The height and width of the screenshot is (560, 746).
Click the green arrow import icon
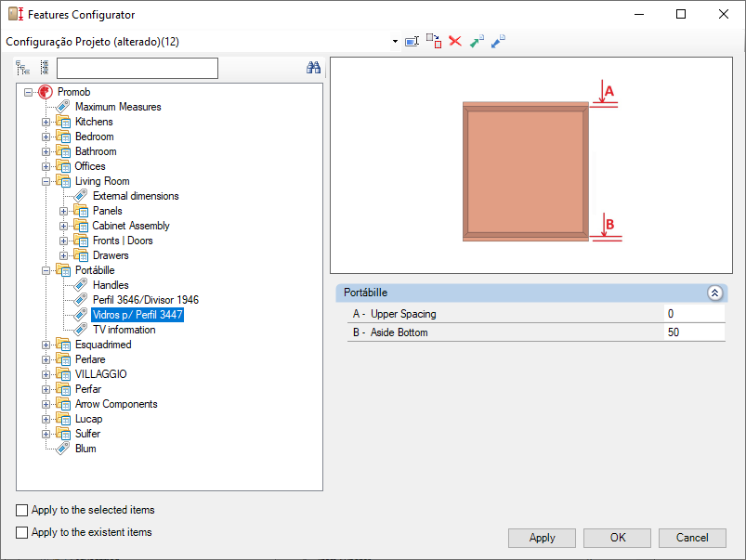pyautogui.click(x=477, y=42)
